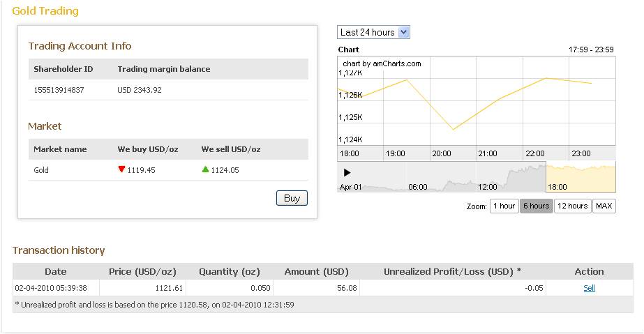Click the 20:00 label on chart axis

coord(442,153)
